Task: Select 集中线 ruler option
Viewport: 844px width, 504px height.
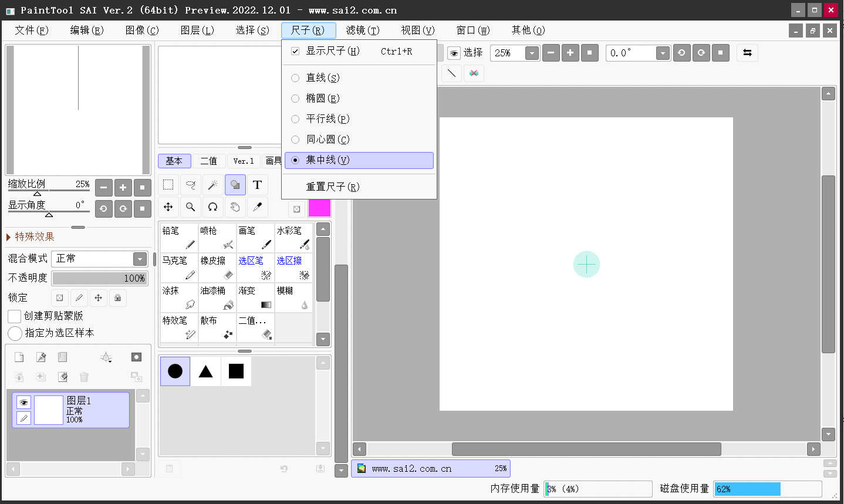Action: (359, 160)
